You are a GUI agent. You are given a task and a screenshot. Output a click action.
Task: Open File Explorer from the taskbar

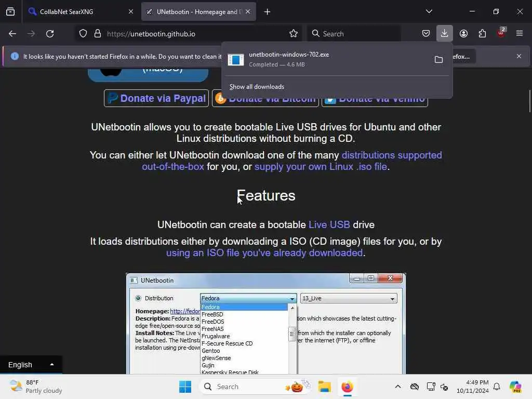325,387
